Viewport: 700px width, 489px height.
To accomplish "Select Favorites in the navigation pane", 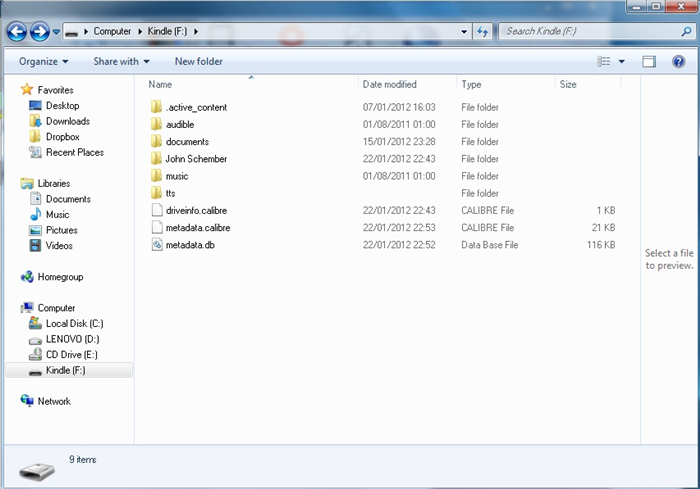I will pyautogui.click(x=55, y=90).
